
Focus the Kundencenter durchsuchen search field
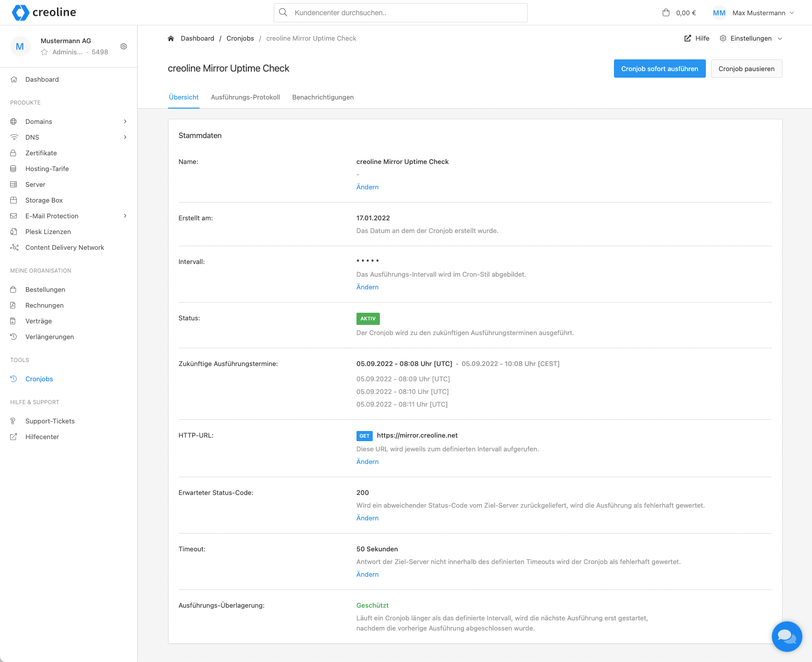[401, 13]
